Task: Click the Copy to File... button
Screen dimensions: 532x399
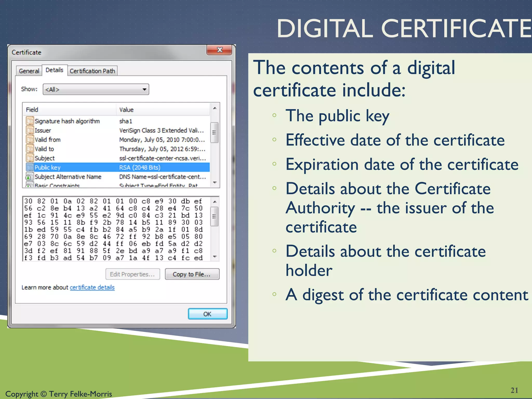Action: coord(192,274)
